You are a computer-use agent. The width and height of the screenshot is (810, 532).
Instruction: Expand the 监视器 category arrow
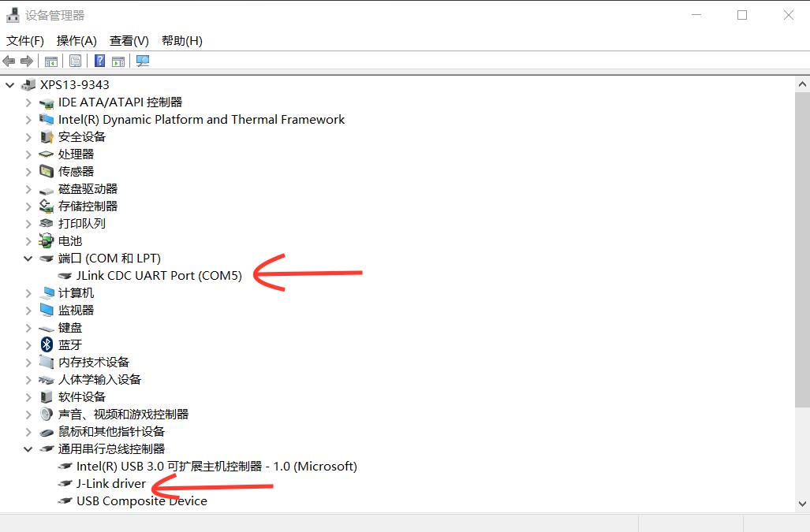[x=28, y=311]
